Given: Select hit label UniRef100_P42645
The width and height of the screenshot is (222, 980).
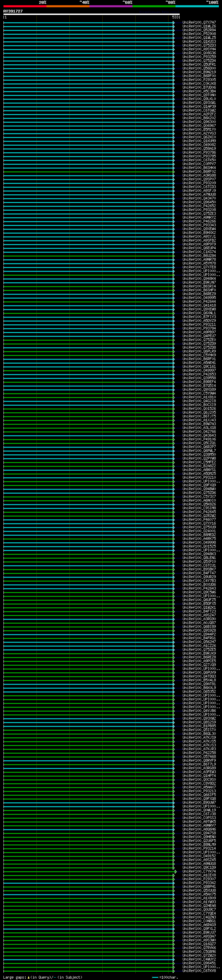Looking at the screenshot, I should point(199,512).
